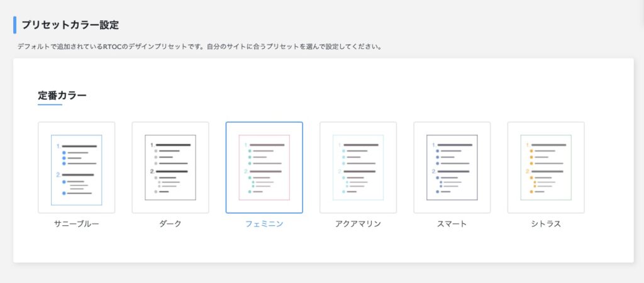
Task: Pick the シトラス preset thumbnail
Action: 546,167
